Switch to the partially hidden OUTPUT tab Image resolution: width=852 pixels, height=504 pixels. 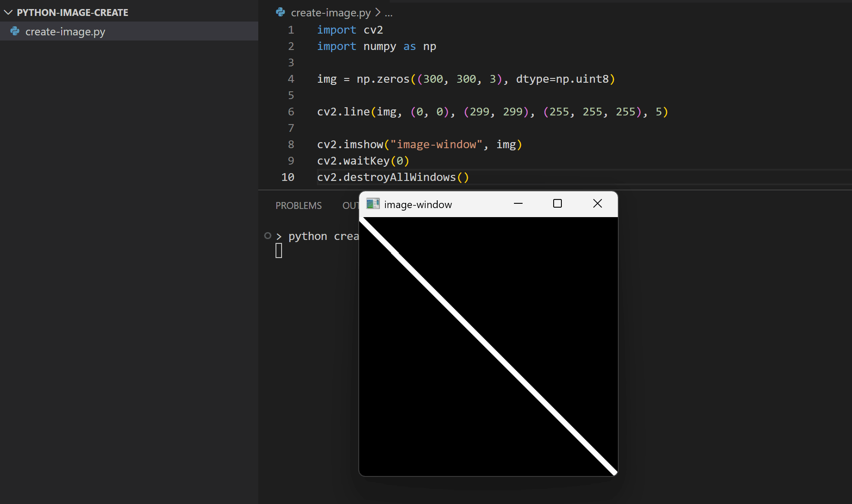click(350, 205)
